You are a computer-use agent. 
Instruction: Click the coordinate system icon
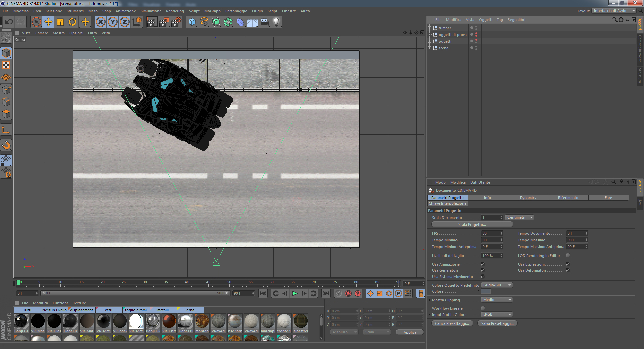point(137,22)
